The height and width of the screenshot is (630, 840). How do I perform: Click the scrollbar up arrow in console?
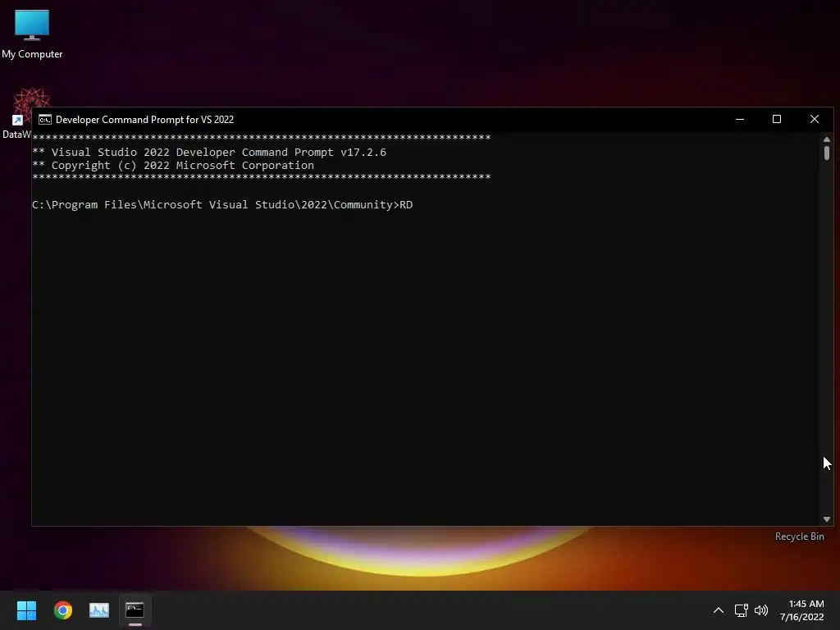(827, 139)
